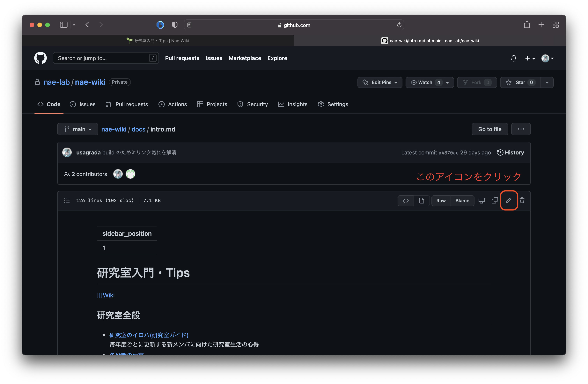Viewport: 588px width, 384px height.
Task: Switch to Blame view
Action: click(x=462, y=201)
